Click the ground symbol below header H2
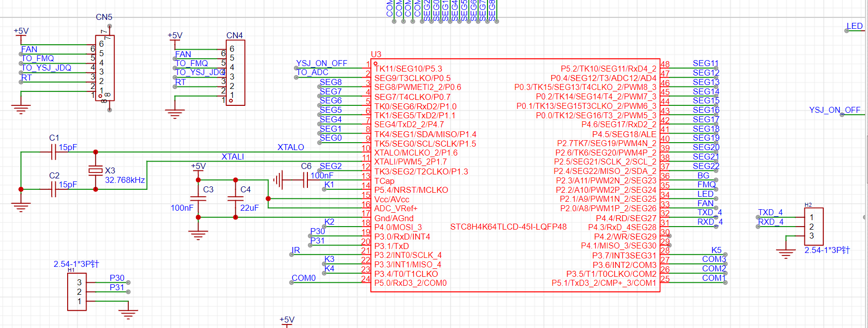This screenshot has height=328, width=868. click(785, 254)
